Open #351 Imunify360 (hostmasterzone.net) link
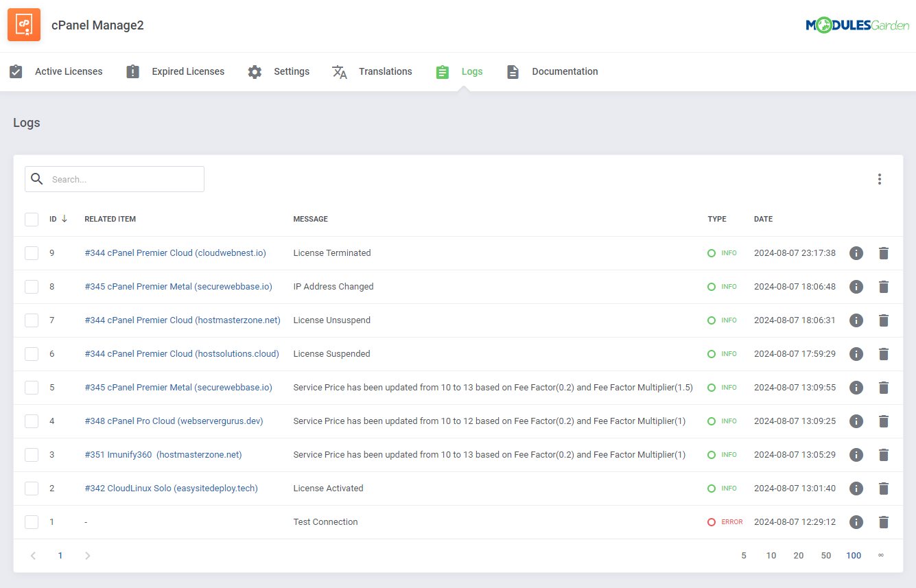This screenshot has width=916, height=588. point(163,455)
